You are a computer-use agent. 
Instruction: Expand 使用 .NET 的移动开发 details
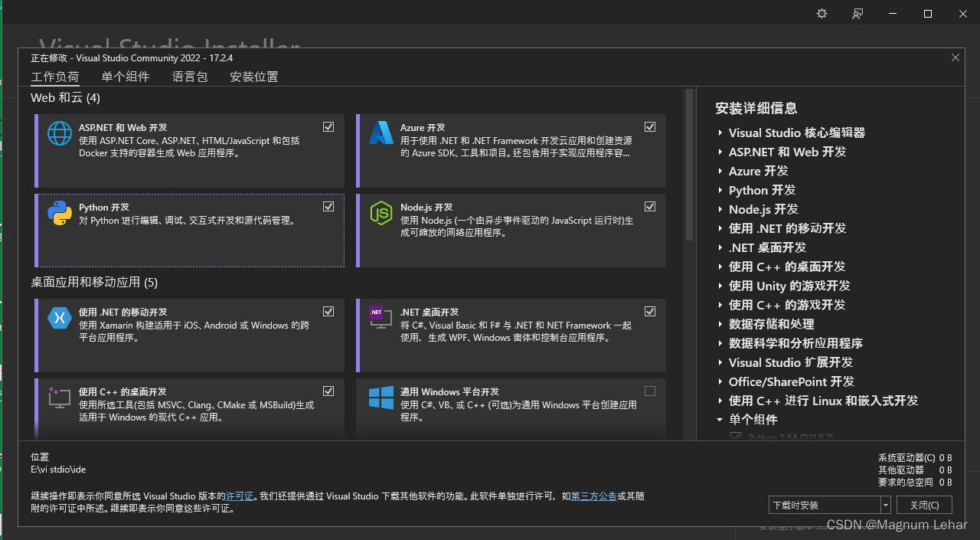(x=720, y=228)
